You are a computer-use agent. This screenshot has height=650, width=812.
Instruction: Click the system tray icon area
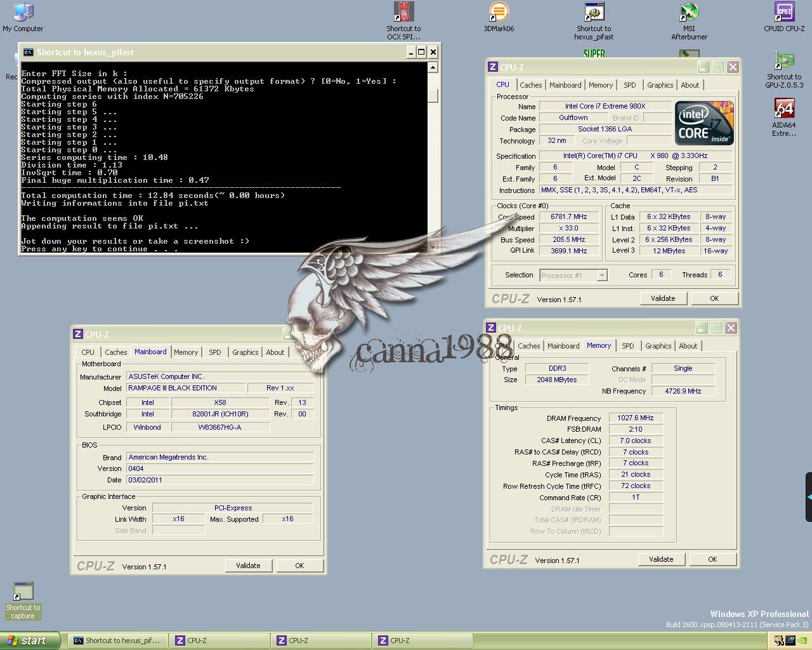pyautogui.click(x=790, y=641)
